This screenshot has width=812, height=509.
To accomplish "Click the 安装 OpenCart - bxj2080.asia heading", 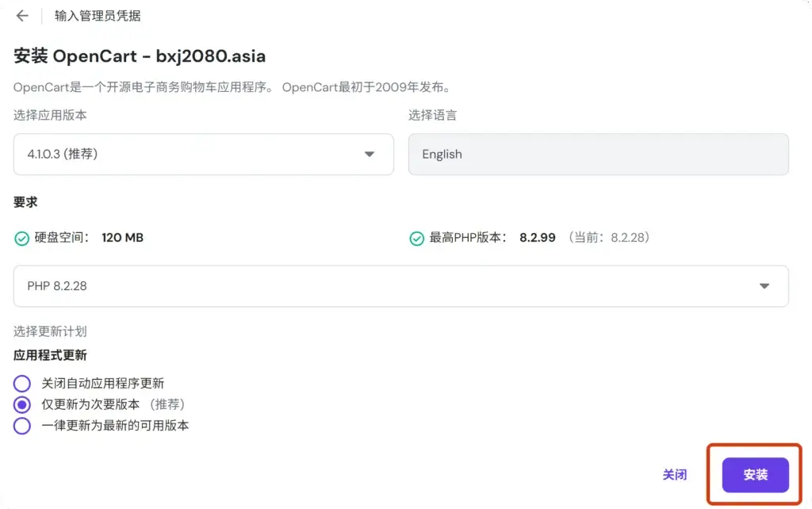I will pyautogui.click(x=140, y=56).
